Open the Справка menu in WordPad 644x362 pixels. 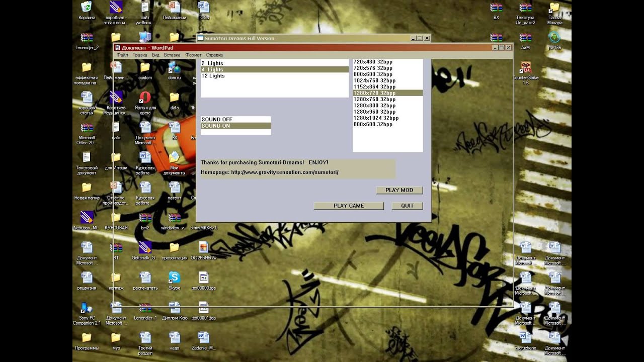(214, 55)
